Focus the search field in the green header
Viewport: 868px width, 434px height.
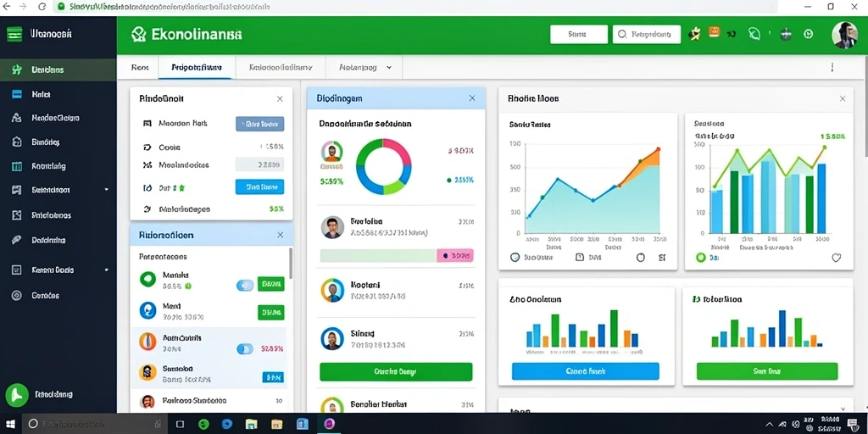click(646, 34)
